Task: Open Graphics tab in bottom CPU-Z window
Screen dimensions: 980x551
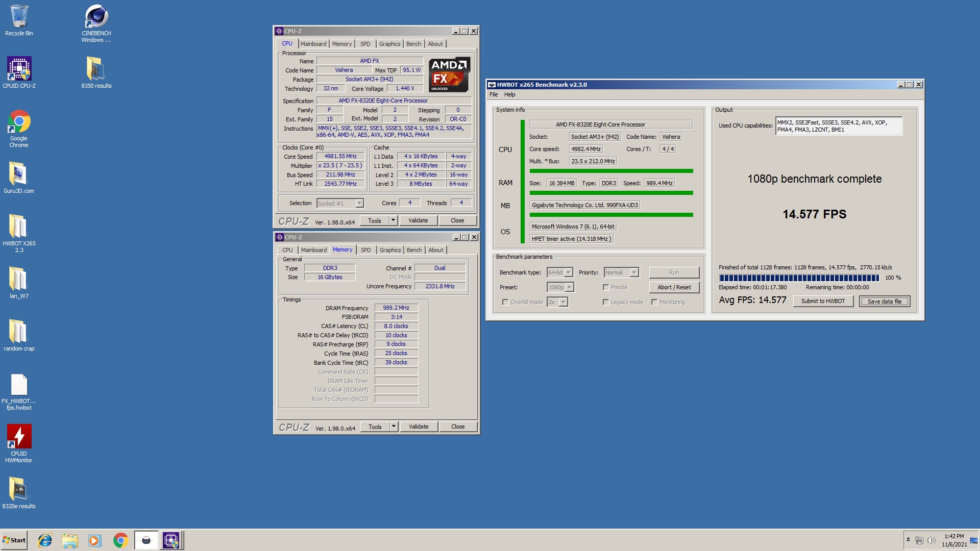Action: click(390, 250)
